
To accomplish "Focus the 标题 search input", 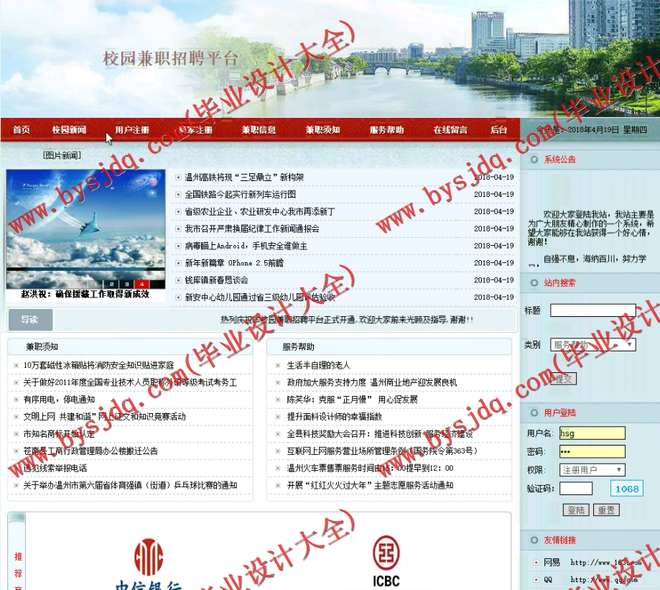I will click(x=593, y=310).
